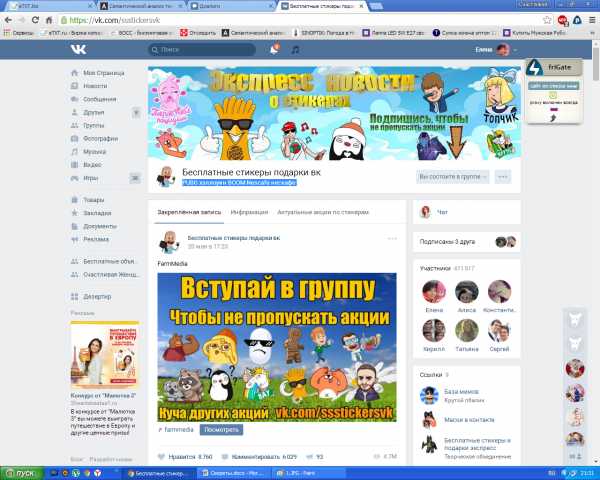Open the sidebar ad image

(104, 354)
